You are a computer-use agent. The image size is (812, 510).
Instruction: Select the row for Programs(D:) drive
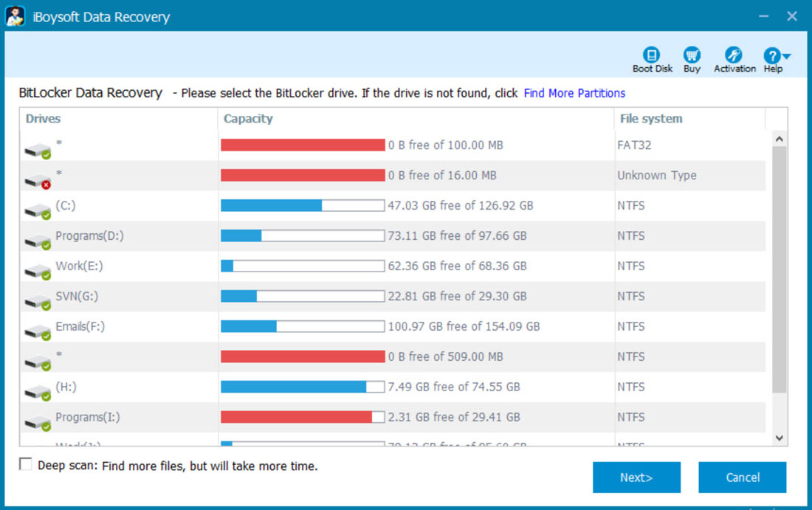pos(295,236)
